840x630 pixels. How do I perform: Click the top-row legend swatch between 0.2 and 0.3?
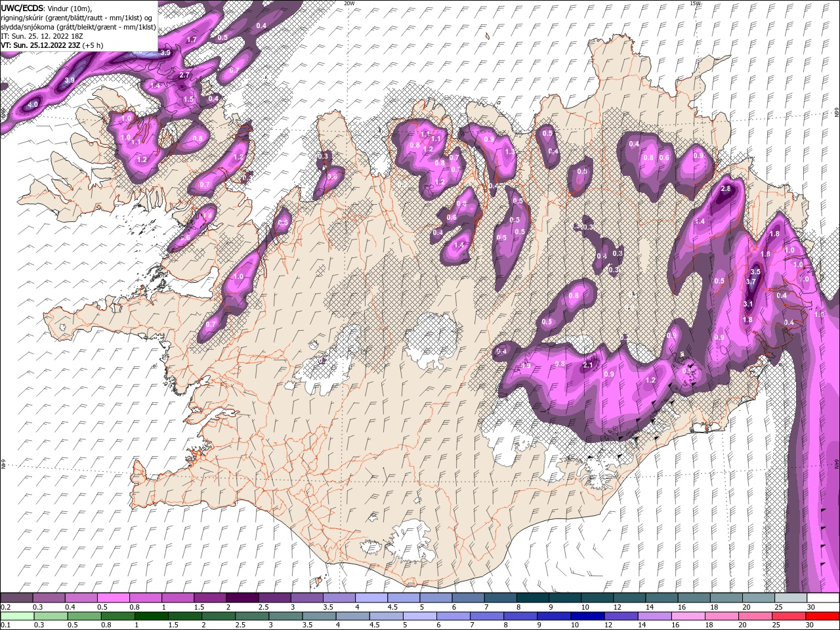[16, 598]
